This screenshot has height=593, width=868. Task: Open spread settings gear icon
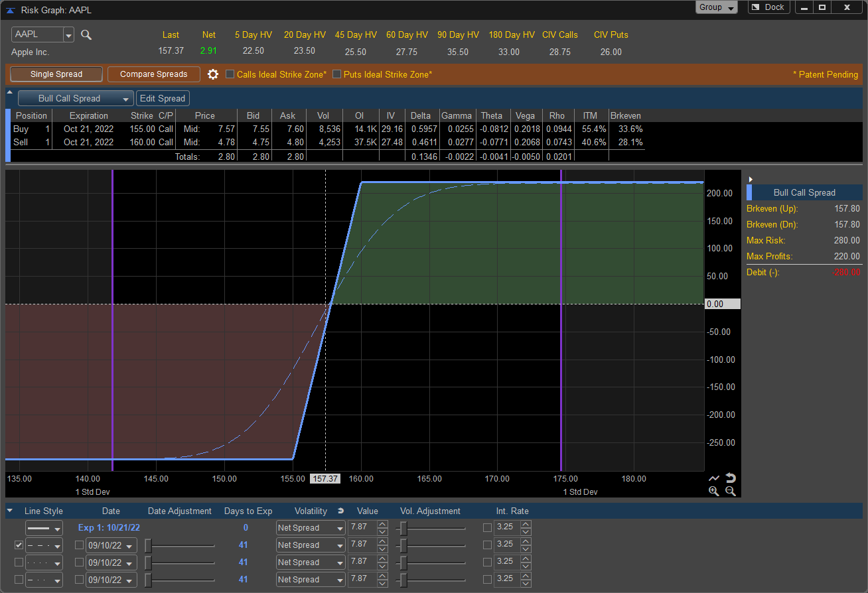pos(213,74)
